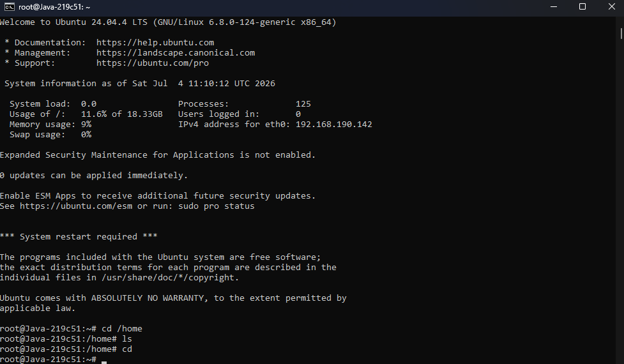Image resolution: width=624 pixels, height=364 pixels.
Task: Click the "ls" command at /home prompt
Action: coord(127,339)
